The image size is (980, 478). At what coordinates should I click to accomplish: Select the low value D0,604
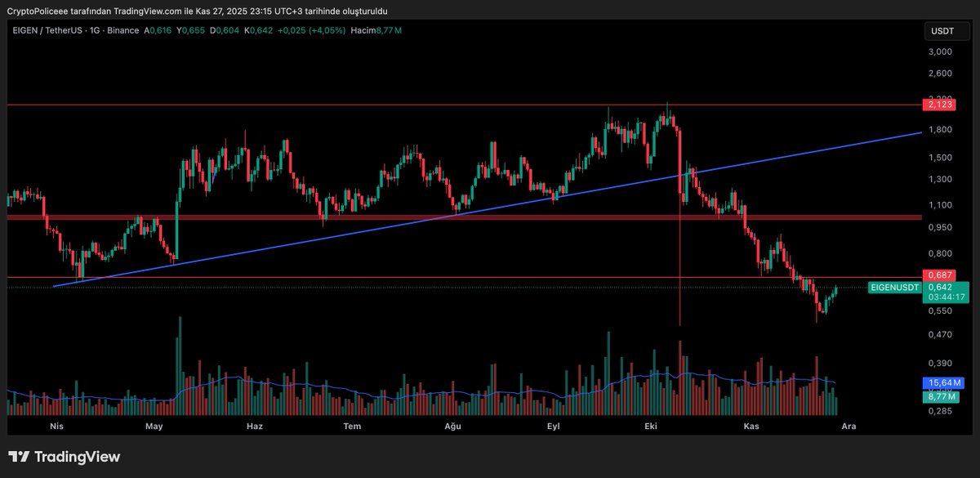[224, 30]
